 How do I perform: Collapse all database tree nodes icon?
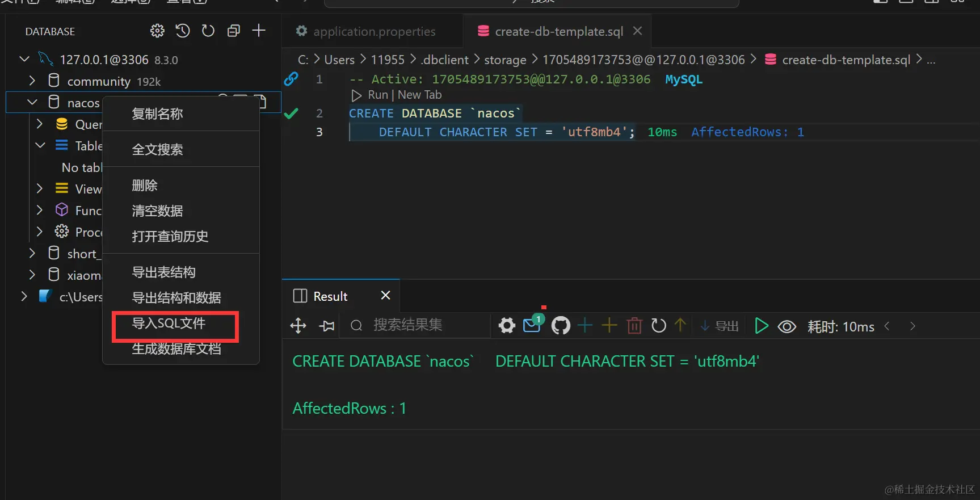pos(234,31)
